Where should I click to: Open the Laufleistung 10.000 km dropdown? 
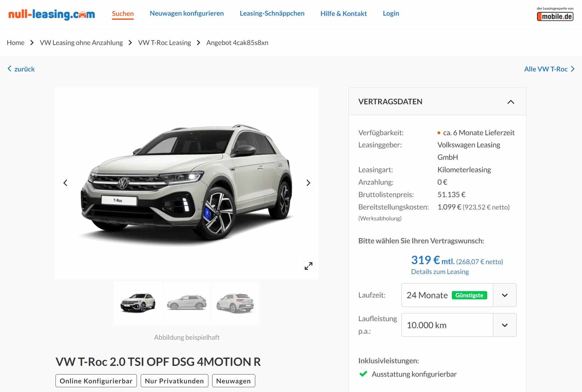(x=459, y=325)
